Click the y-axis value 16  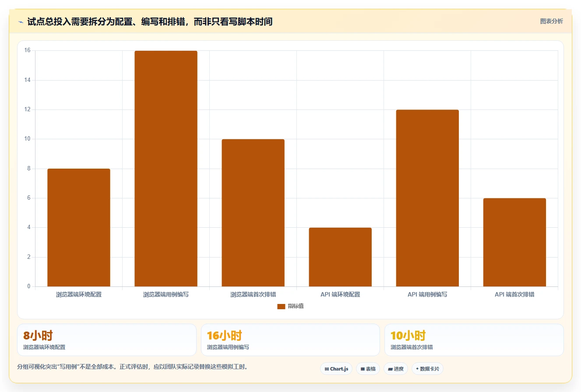(28, 50)
